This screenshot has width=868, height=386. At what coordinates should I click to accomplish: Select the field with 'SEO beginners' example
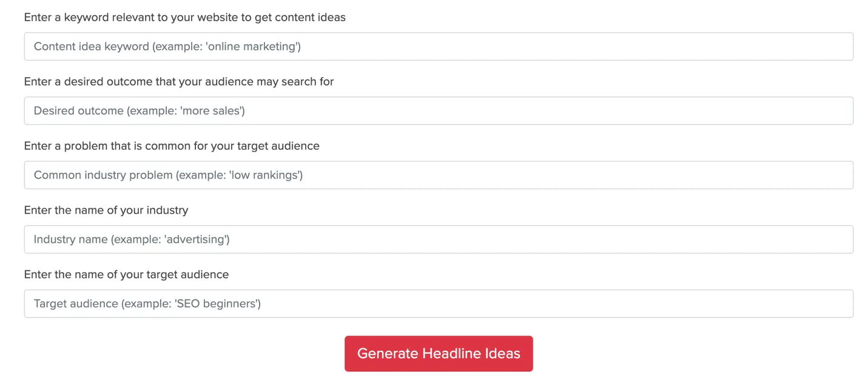(438, 304)
